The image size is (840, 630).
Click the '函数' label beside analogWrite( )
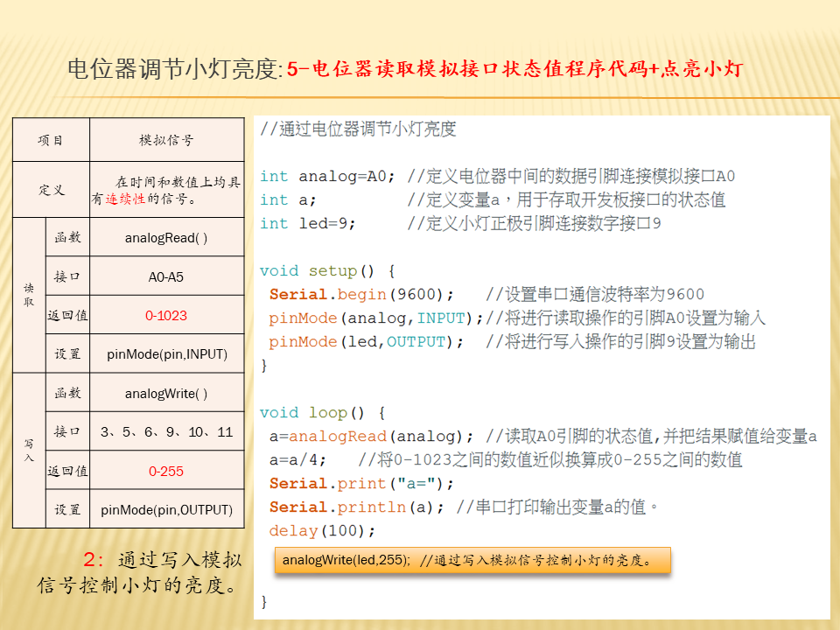[x=67, y=393]
